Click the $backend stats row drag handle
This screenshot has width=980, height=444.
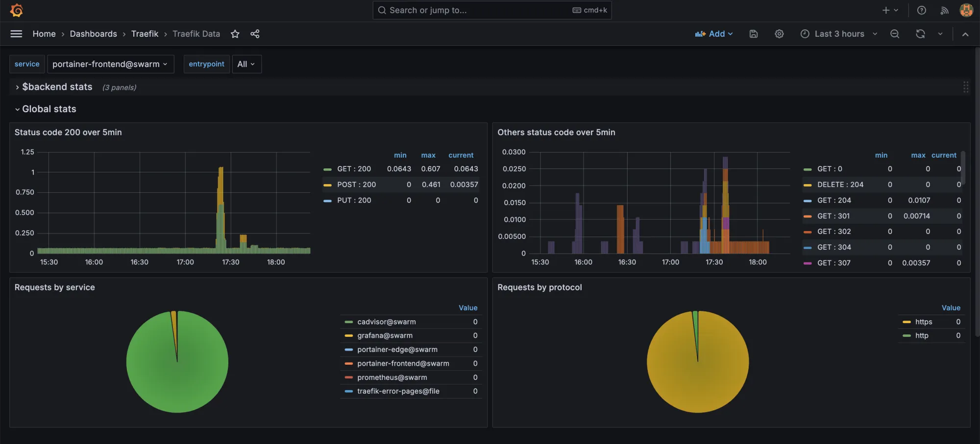coord(966,87)
